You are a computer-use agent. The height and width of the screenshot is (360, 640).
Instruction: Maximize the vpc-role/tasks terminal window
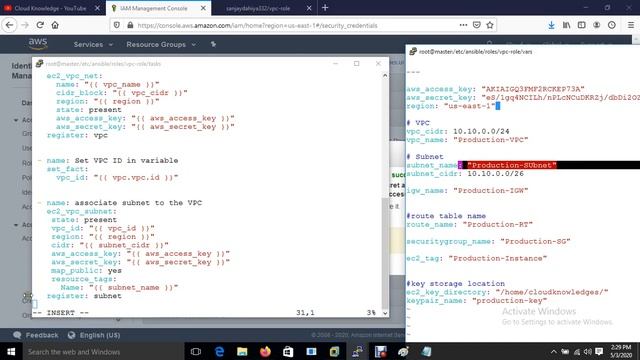(x=356, y=63)
